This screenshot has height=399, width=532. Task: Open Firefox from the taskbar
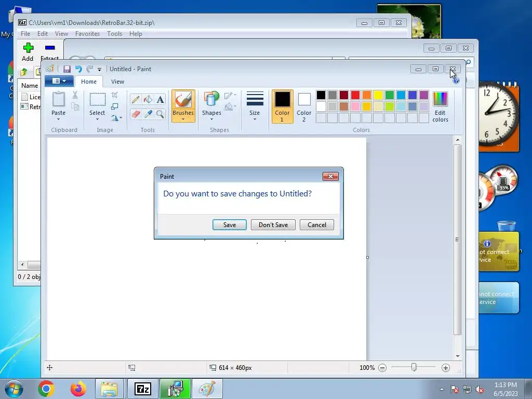78,389
